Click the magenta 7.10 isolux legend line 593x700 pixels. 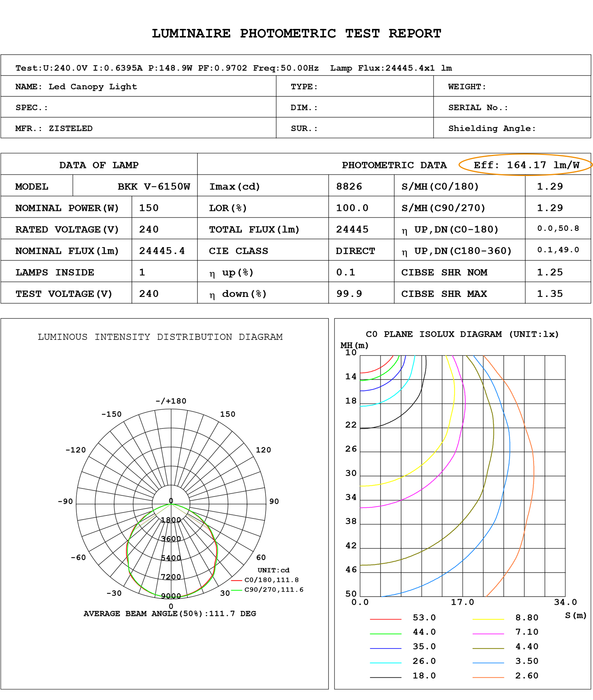488,634
